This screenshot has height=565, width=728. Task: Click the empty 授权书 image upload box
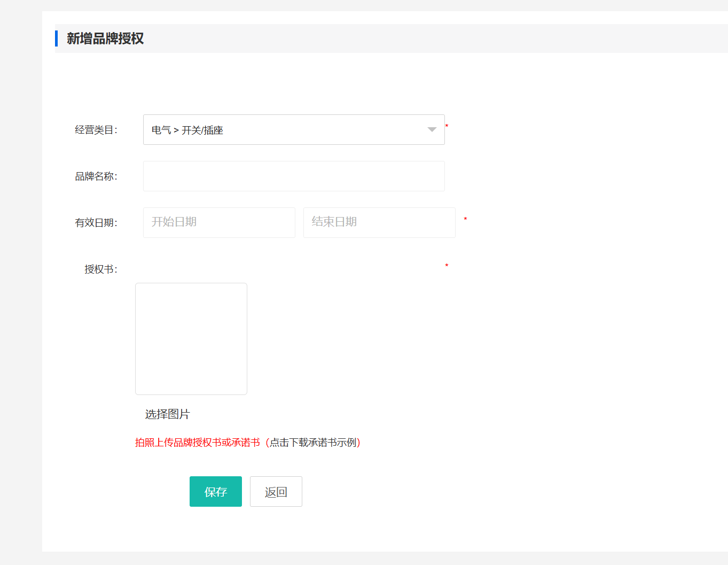point(191,339)
